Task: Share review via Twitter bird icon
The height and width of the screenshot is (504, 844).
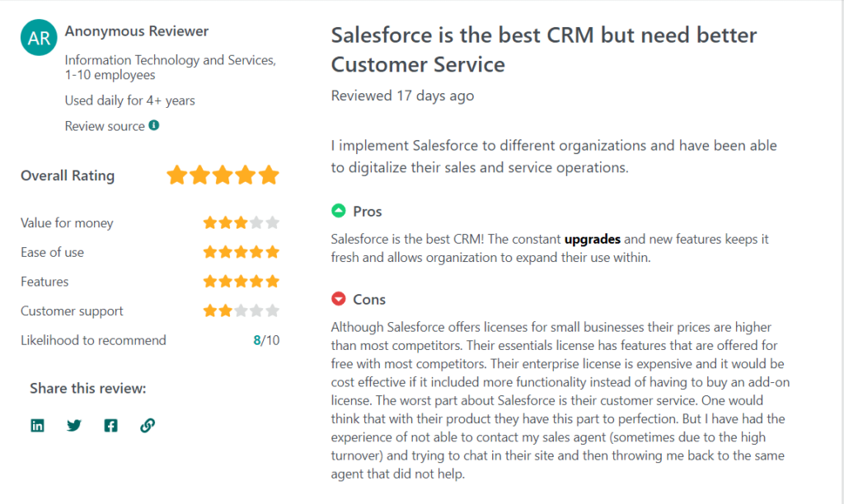Action: pyautogui.click(x=73, y=426)
